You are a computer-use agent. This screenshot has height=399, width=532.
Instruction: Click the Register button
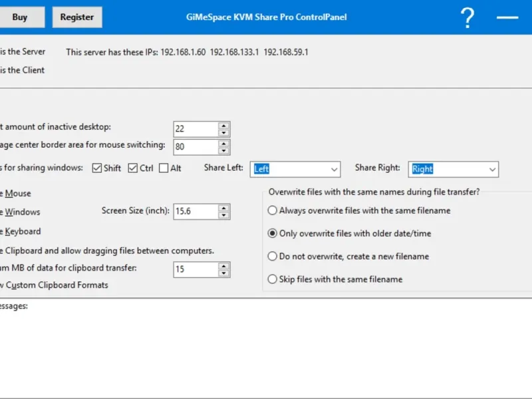(x=77, y=17)
